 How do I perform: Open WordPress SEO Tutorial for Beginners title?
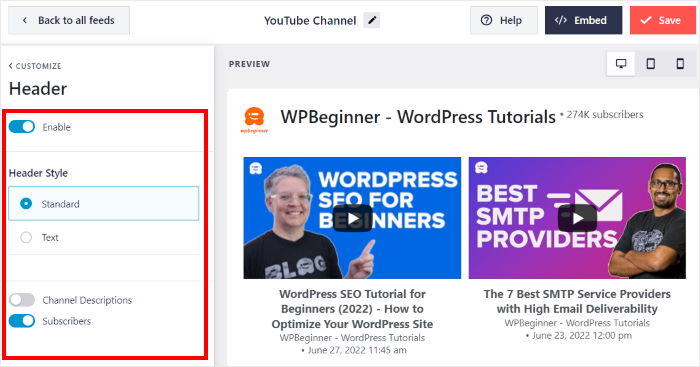pos(352,309)
